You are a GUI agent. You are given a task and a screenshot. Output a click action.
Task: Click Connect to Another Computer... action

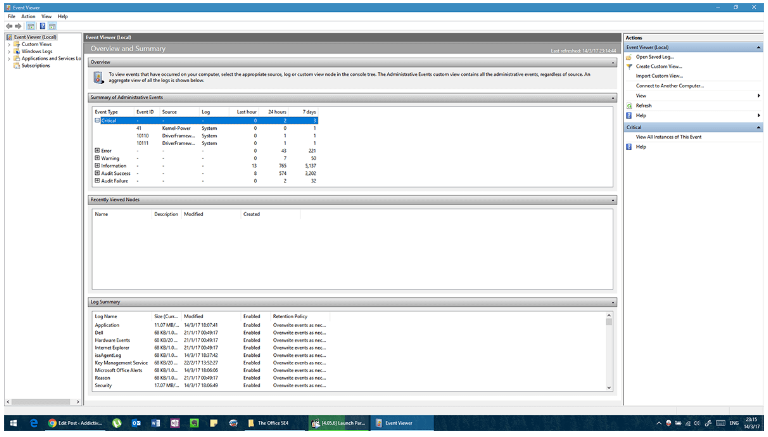(670, 86)
